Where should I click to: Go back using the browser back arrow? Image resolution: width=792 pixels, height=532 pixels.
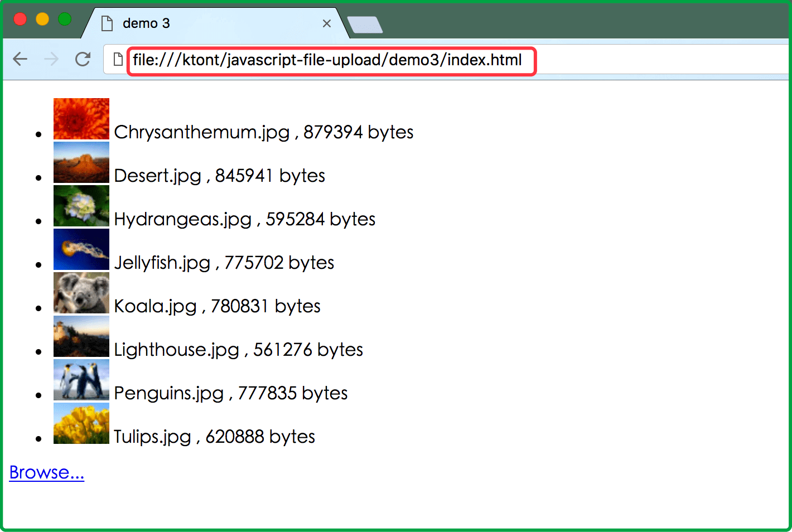point(20,59)
